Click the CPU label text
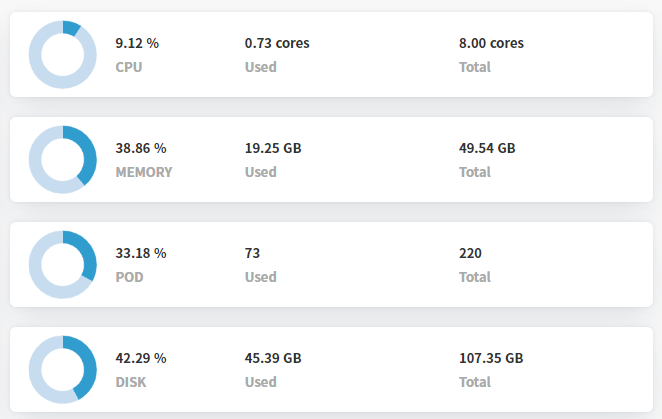This screenshot has width=662, height=419. (x=129, y=67)
